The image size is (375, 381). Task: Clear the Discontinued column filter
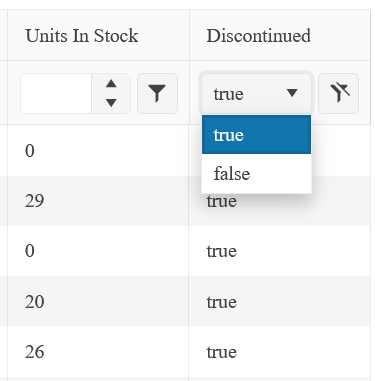338,93
